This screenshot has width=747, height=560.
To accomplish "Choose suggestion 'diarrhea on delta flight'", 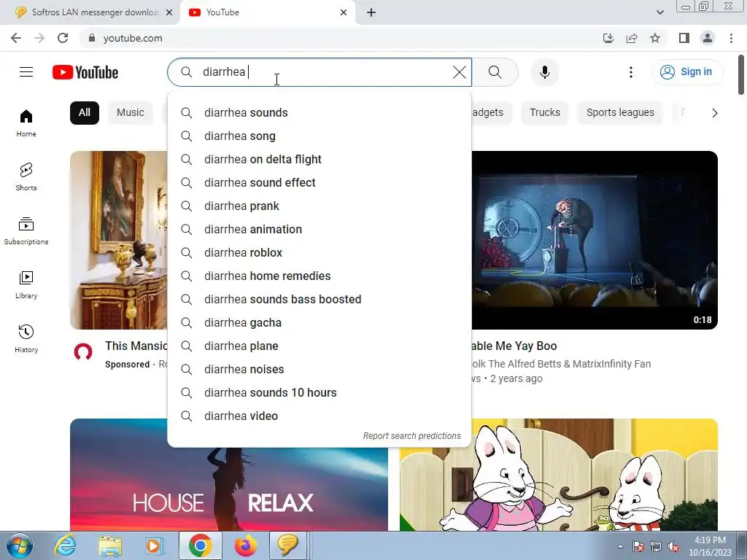I will [320, 160].
